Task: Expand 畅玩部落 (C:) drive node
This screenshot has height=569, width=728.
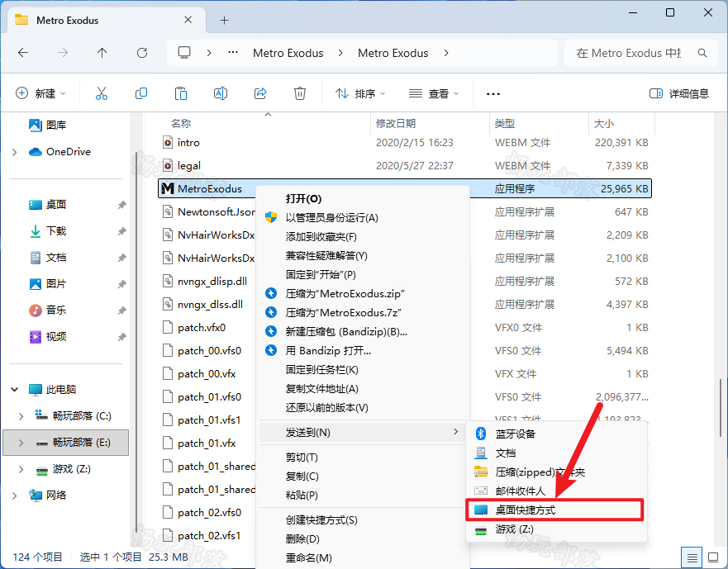Action: tap(21, 416)
